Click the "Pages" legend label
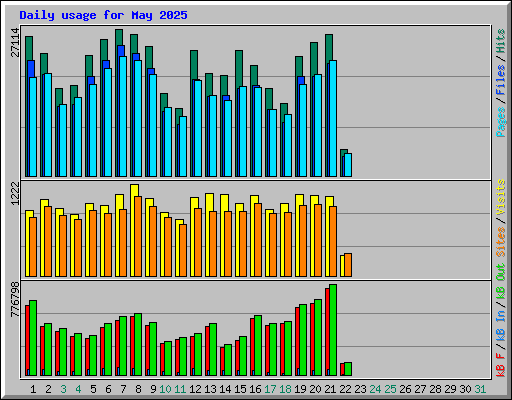Screen dimensions: 512x400 tap(500, 122)
